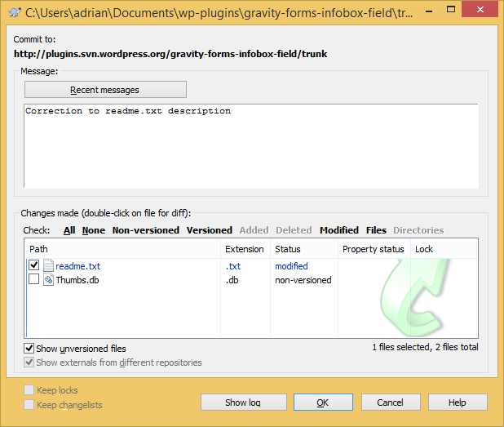Check Modified files link
Image resolution: width=504 pixels, height=427 pixels.
(x=339, y=230)
